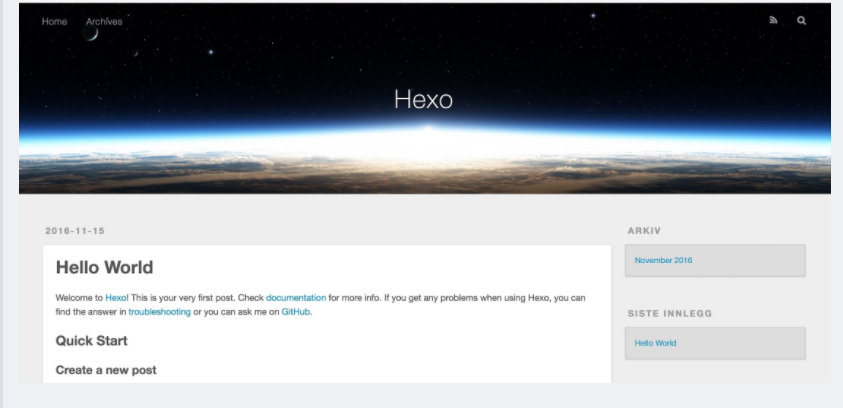Follow the Hexo link in welcome text
Screen dimensions: 843x408
tap(116, 298)
